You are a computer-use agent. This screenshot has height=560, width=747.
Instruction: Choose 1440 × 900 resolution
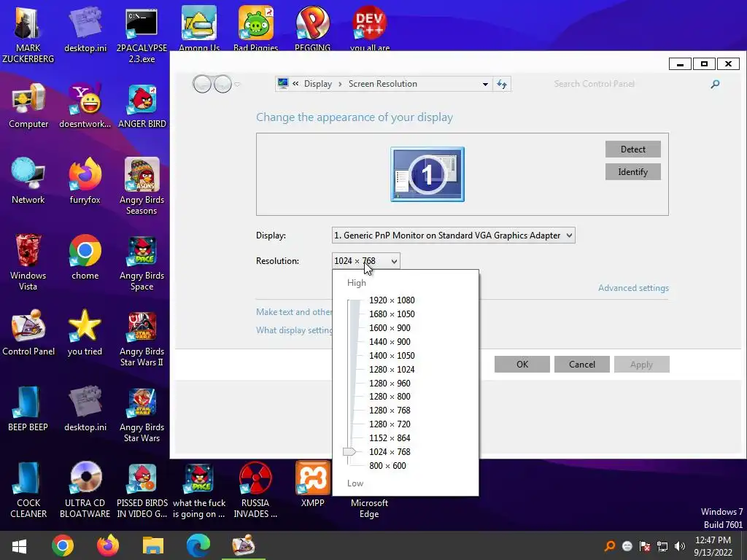pos(390,341)
